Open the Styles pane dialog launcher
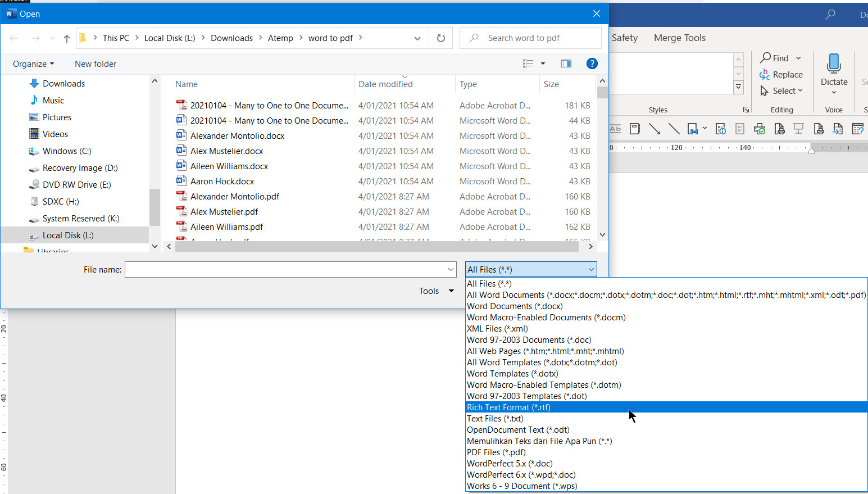The height and width of the screenshot is (494, 868). tap(746, 110)
